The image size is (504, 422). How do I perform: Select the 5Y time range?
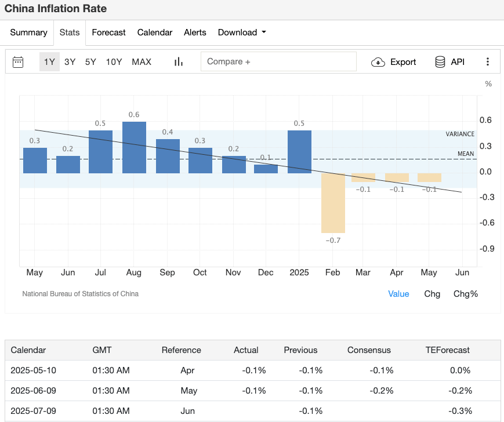click(x=90, y=61)
